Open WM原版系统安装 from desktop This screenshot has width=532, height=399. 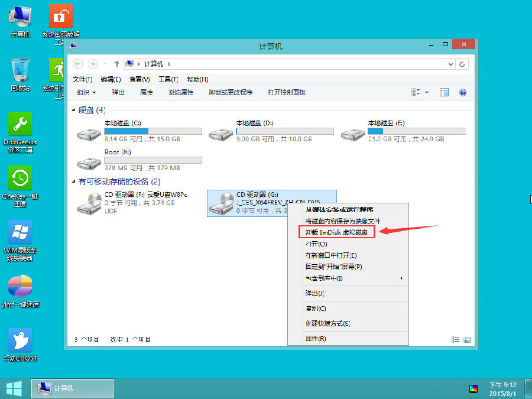pyautogui.click(x=20, y=232)
